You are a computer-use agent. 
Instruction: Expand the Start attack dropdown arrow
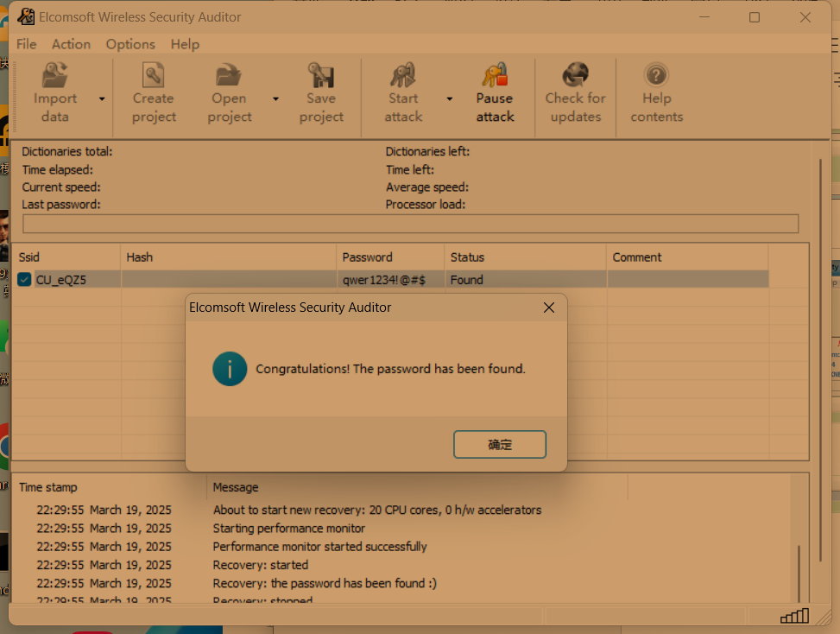click(450, 98)
